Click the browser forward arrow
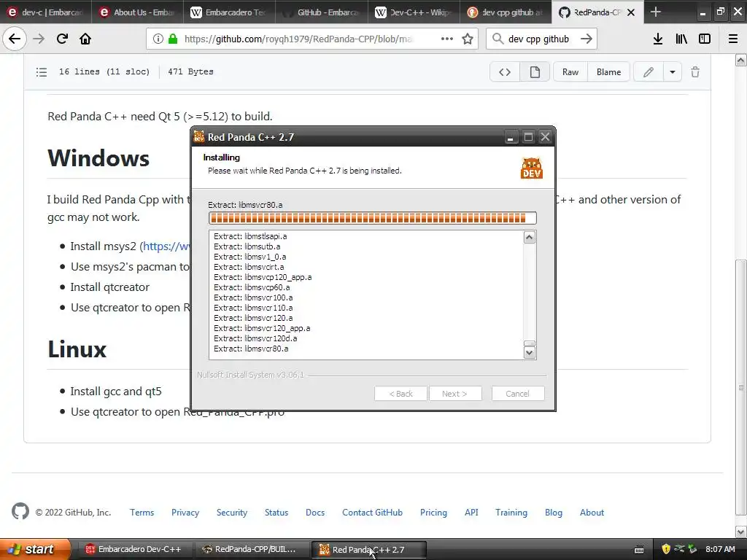Viewport: 747px width, 560px height. coord(39,39)
